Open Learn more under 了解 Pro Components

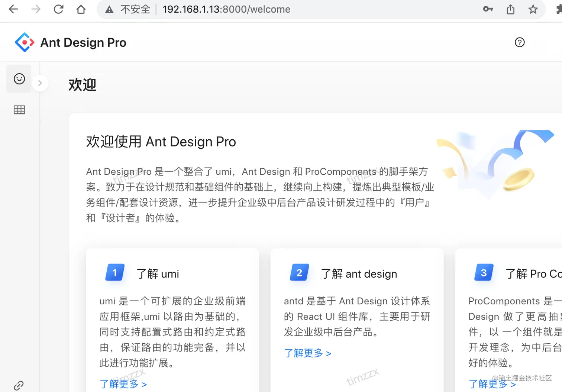point(492,384)
